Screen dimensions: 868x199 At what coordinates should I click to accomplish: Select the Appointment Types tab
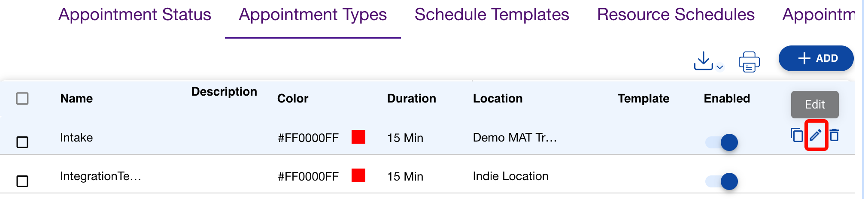(313, 15)
